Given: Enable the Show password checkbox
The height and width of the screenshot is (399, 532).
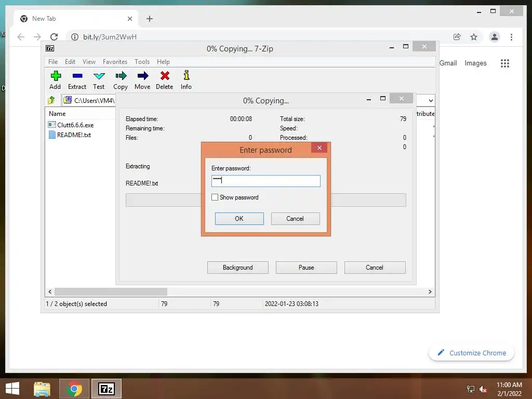Looking at the screenshot, I should tap(215, 197).
